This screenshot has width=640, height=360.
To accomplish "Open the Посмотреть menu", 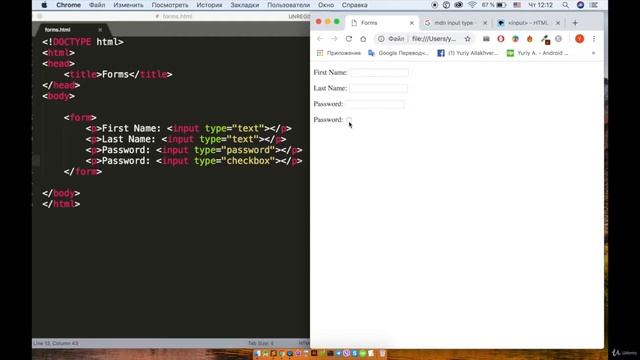I will point(170,5).
